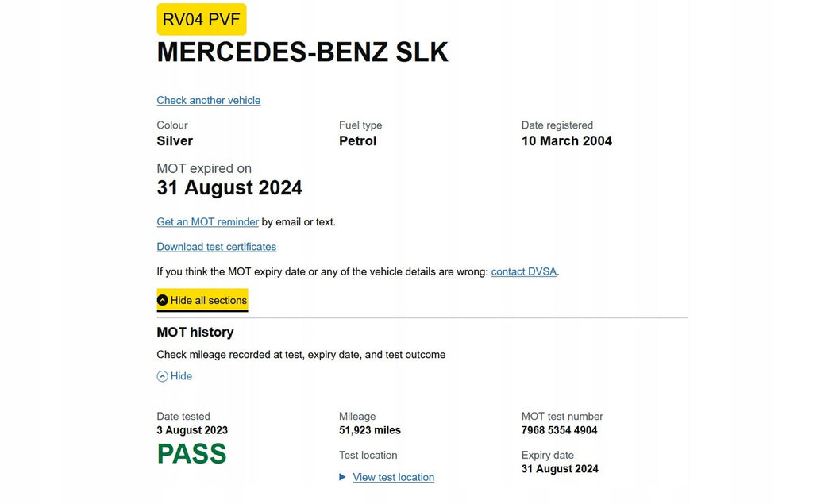Click the blue circled up-arrow beside 'Hide'

coord(162,375)
